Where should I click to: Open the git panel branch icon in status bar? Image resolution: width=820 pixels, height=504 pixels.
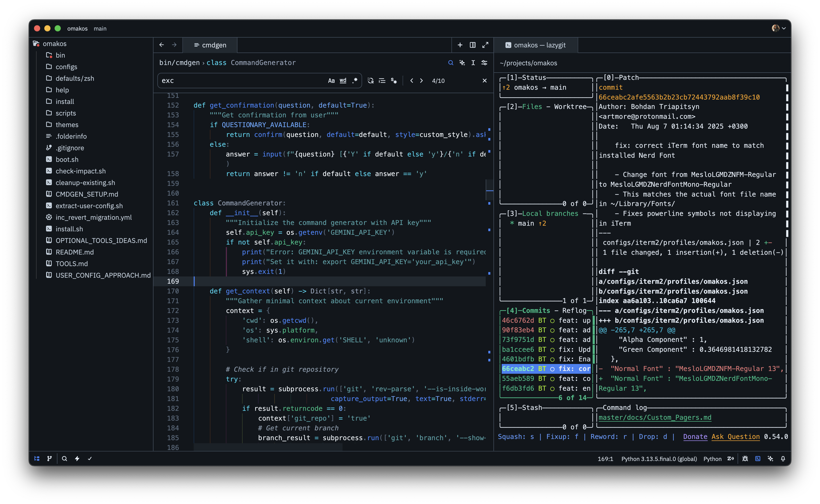click(49, 459)
